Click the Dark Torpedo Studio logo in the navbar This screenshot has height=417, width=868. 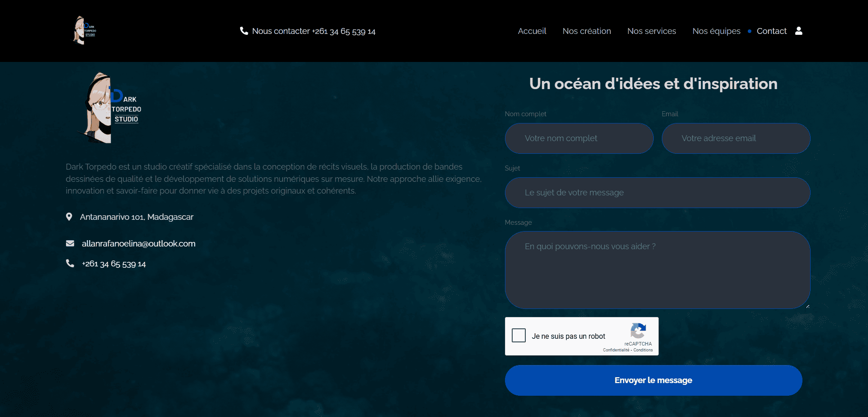coord(84,30)
